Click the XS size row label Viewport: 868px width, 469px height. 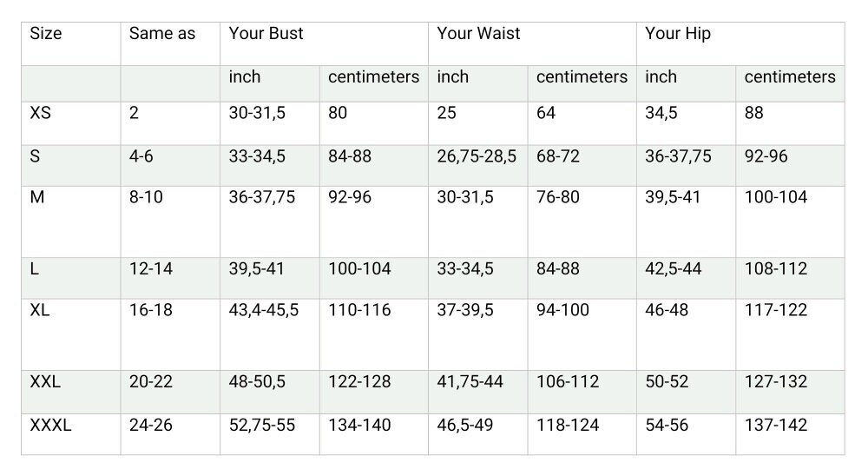pyautogui.click(x=40, y=112)
